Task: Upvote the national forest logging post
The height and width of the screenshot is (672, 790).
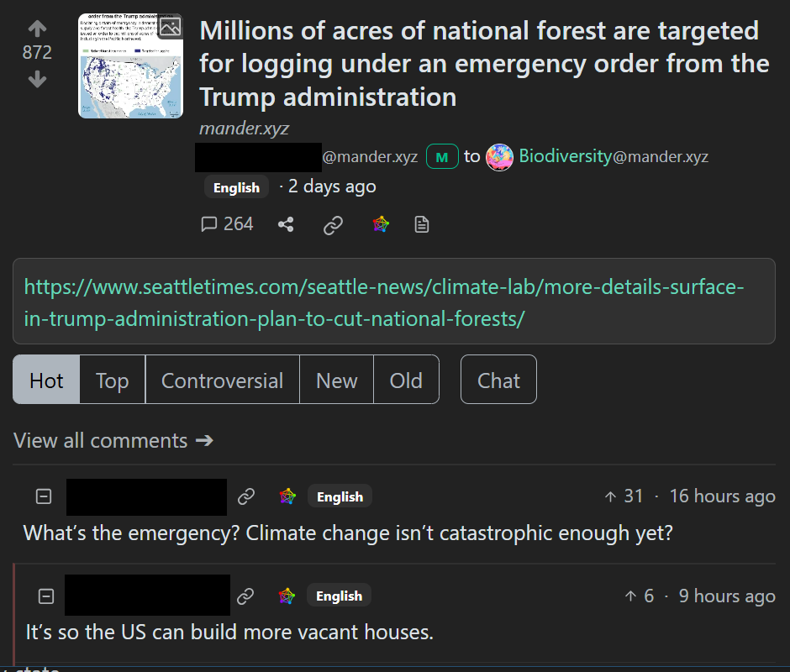Action: (37, 28)
